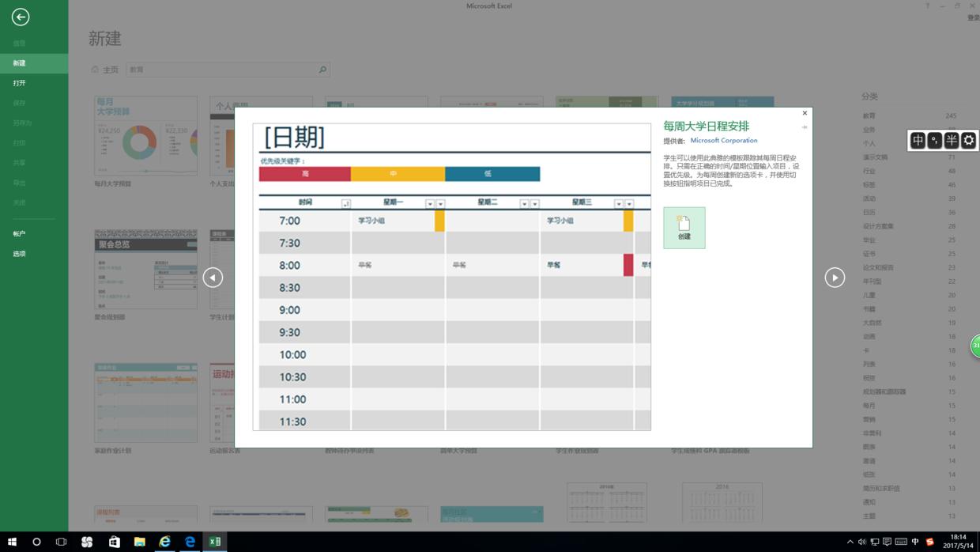This screenshot has height=552, width=980.
Task: Click inside the template search box
Action: click(221, 69)
